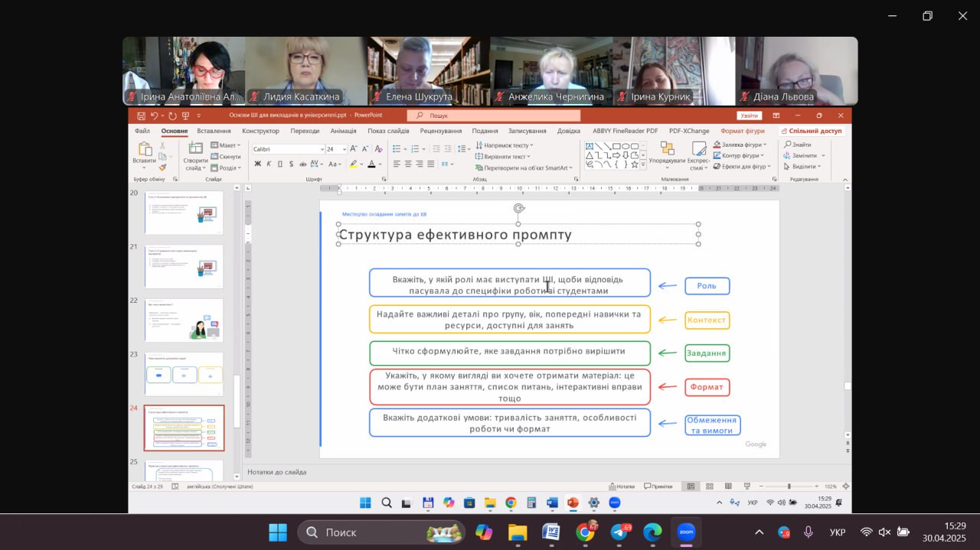Toggle bold formatting with the Ж button
This screenshot has height=550, width=980.
coord(258,164)
